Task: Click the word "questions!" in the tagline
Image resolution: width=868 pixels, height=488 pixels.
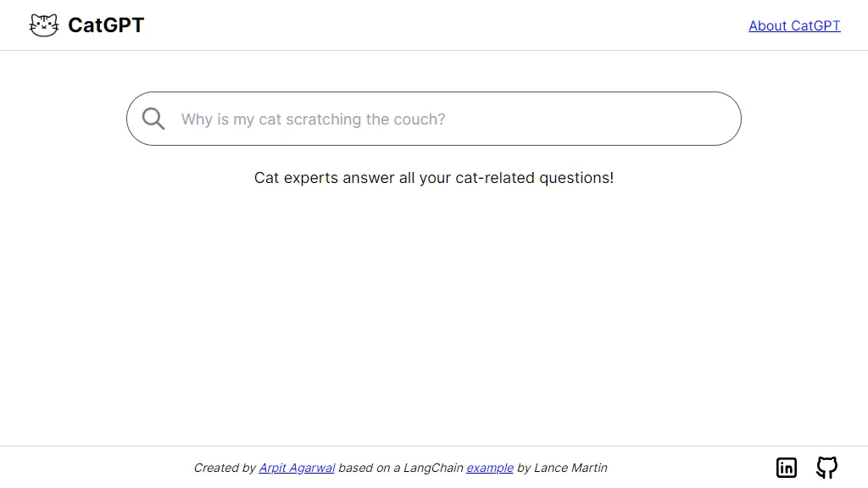Action: click(576, 178)
